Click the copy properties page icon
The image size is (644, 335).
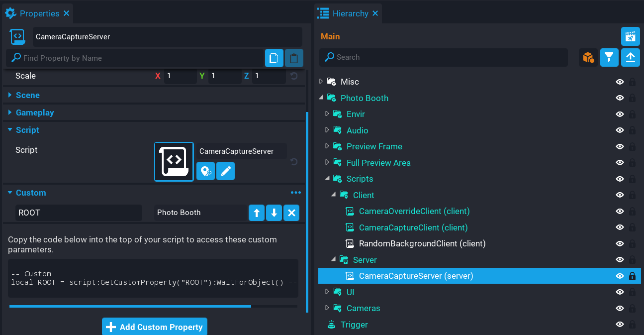pos(274,58)
